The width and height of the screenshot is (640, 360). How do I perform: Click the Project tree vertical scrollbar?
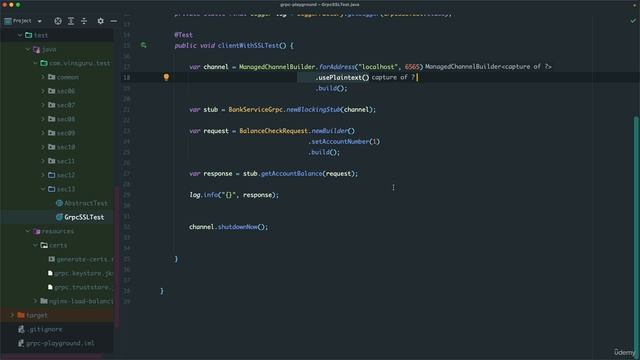click(118, 257)
